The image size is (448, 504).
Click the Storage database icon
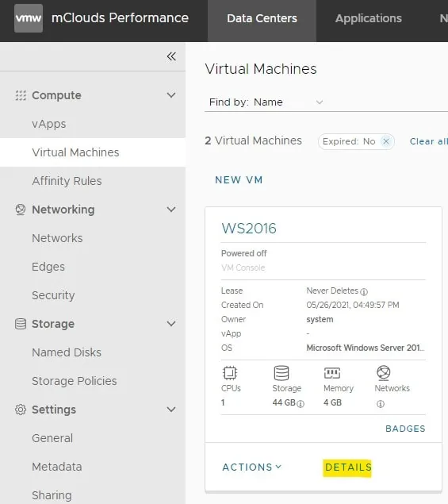(x=21, y=324)
